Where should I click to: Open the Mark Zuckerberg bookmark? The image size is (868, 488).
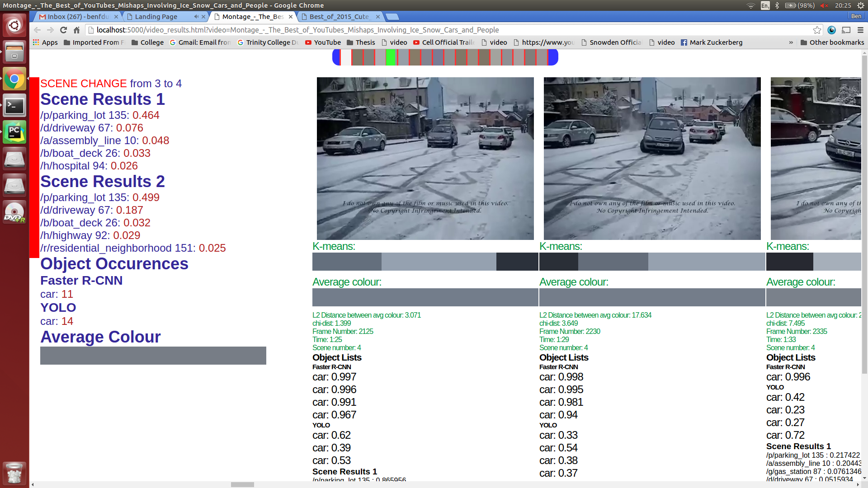pyautogui.click(x=712, y=42)
